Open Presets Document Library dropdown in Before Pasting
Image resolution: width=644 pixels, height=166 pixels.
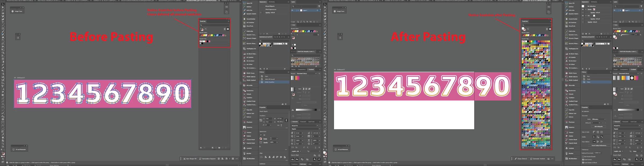click(x=307, y=73)
